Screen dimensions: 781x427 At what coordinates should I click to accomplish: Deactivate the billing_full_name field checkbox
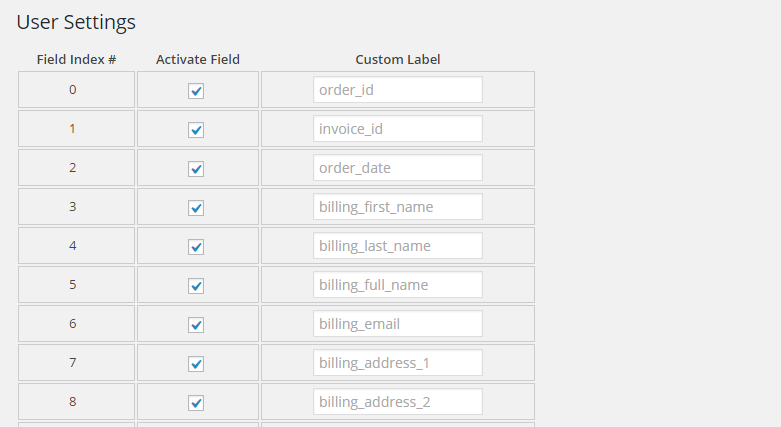(196, 286)
